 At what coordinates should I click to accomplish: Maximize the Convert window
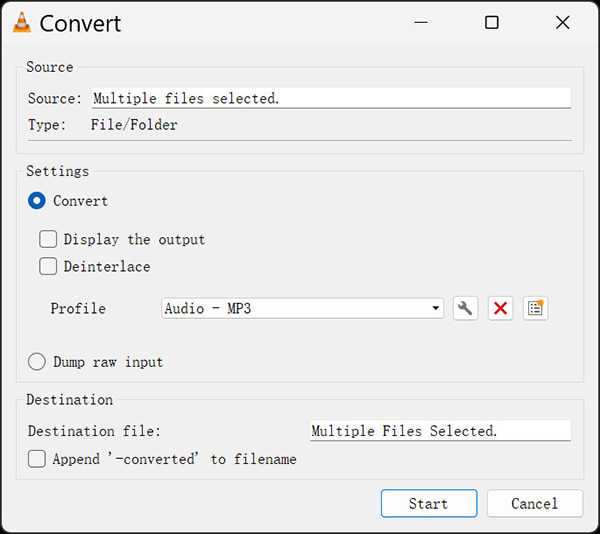click(x=492, y=23)
